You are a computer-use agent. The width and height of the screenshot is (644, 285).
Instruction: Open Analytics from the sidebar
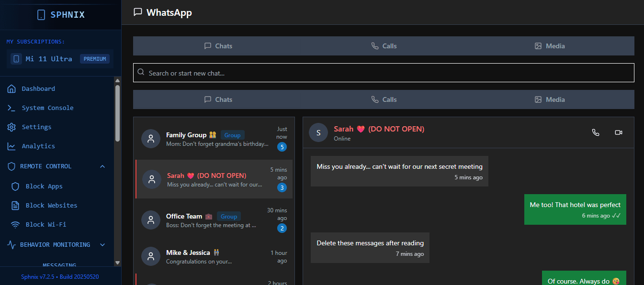(x=38, y=146)
